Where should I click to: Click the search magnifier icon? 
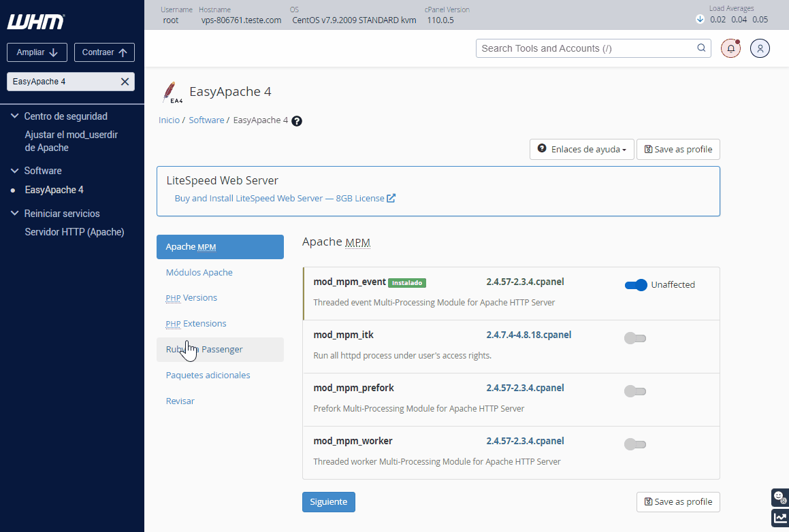(701, 48)
